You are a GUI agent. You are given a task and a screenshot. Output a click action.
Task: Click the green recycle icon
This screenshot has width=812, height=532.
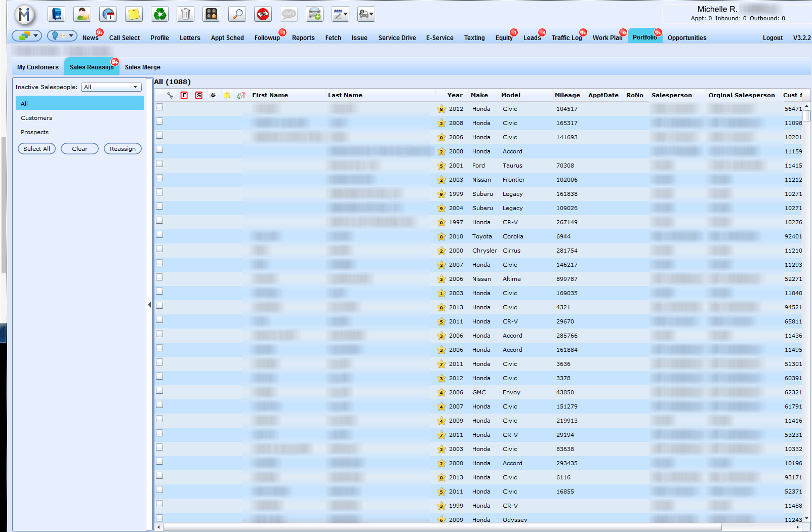[160, 14]
